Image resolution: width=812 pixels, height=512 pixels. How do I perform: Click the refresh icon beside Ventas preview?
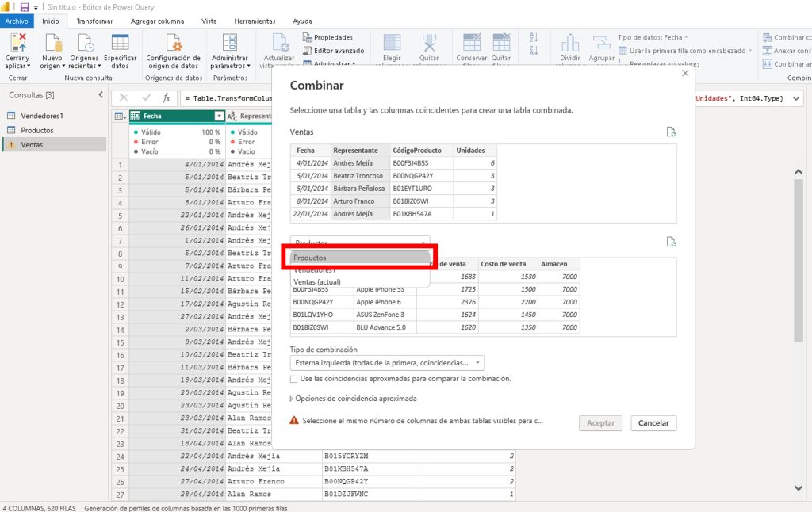point(671,132)
